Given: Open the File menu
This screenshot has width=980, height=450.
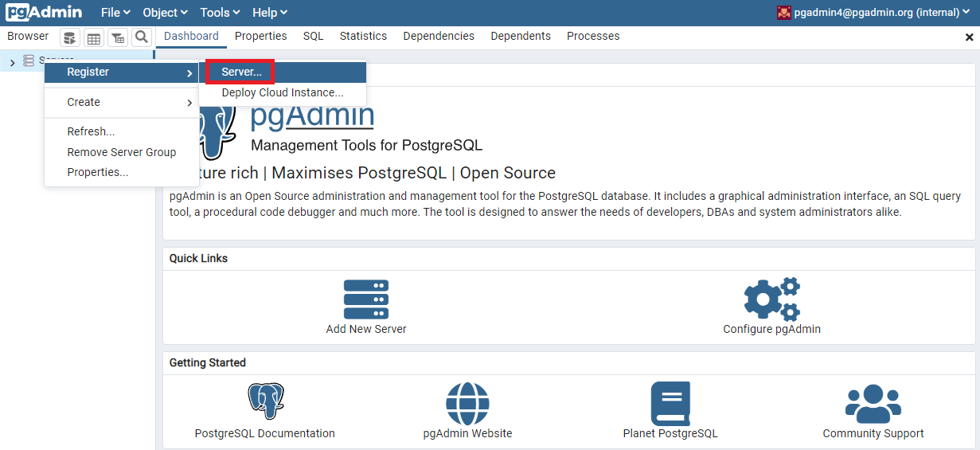Looking at the screenshot, I should click(115, 13).
